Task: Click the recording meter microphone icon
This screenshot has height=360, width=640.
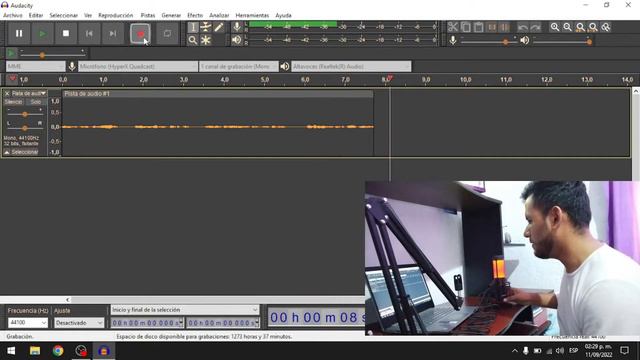Action: (x=237, y=27)
